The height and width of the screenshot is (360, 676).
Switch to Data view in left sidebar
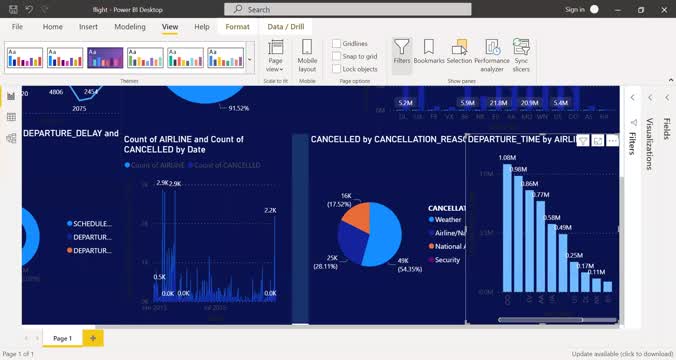[11, 117]
